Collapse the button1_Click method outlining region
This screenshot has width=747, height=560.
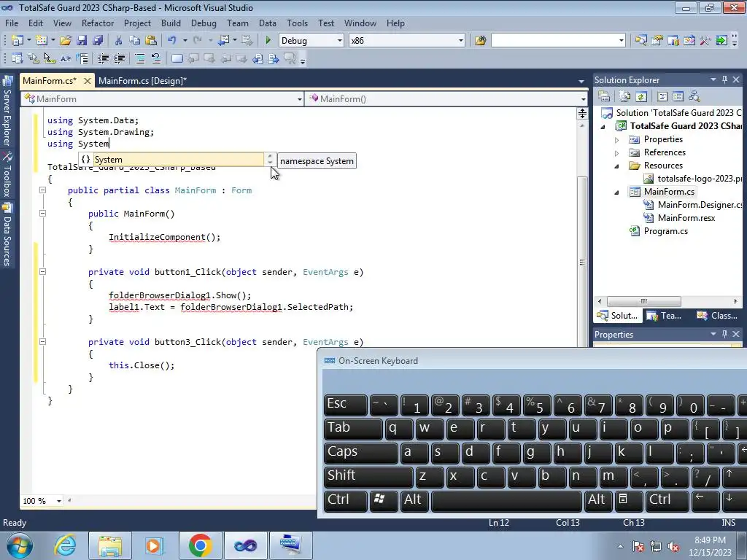42,272
